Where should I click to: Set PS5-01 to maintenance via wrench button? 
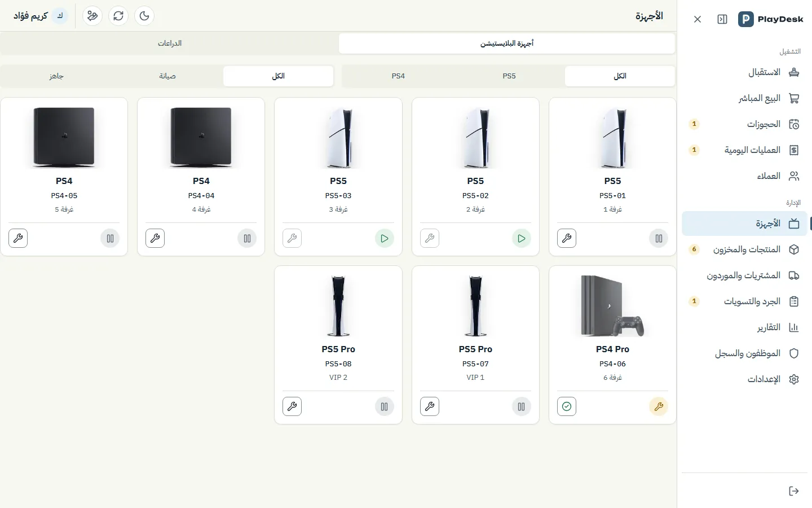click(567, 238)
